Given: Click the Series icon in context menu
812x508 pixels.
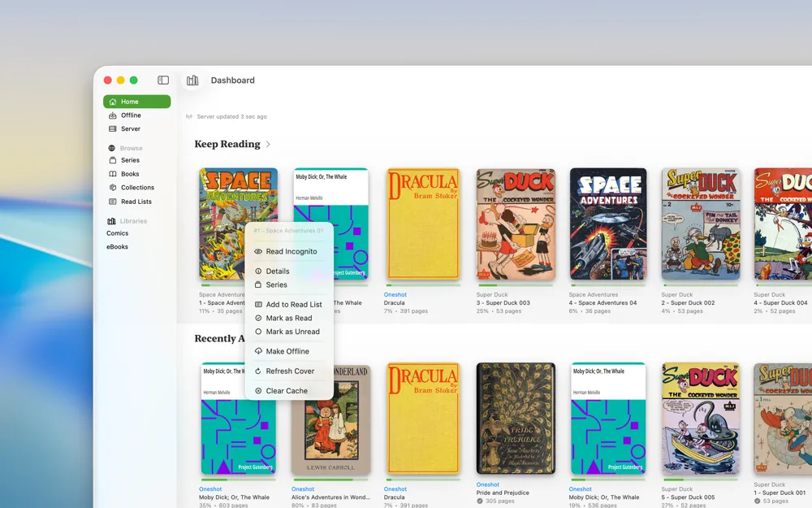Looking at the screenshot, I should pos(258,284).
